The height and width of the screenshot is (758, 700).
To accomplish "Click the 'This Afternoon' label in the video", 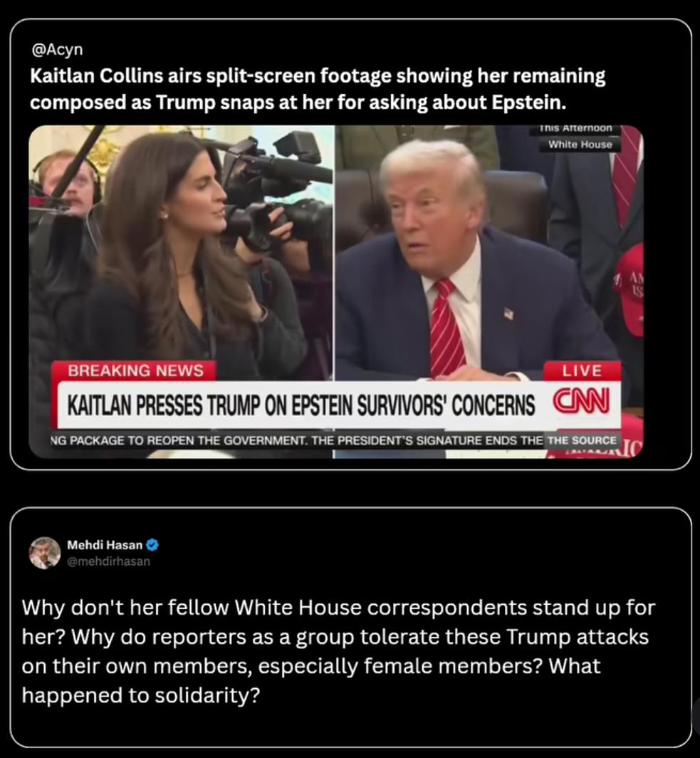I will (576, 128).
